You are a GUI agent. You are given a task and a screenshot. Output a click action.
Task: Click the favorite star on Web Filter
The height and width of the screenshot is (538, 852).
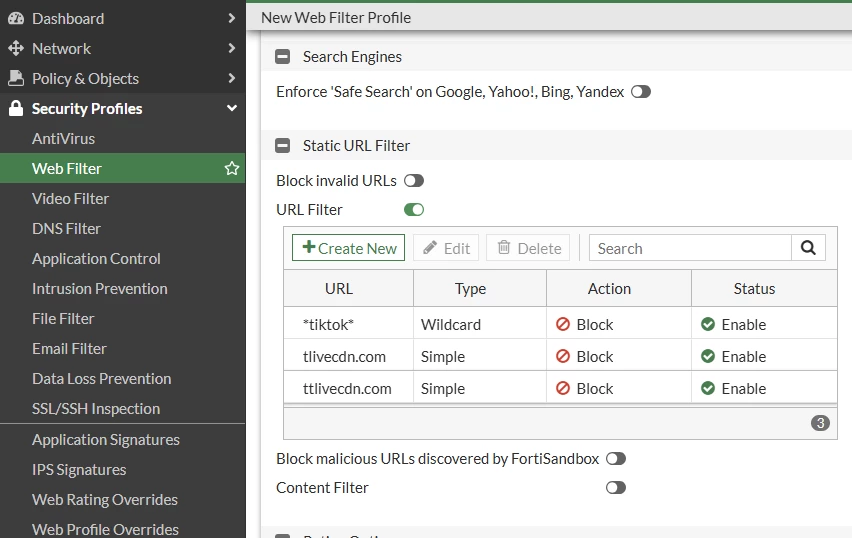click(x=231, y=168)
